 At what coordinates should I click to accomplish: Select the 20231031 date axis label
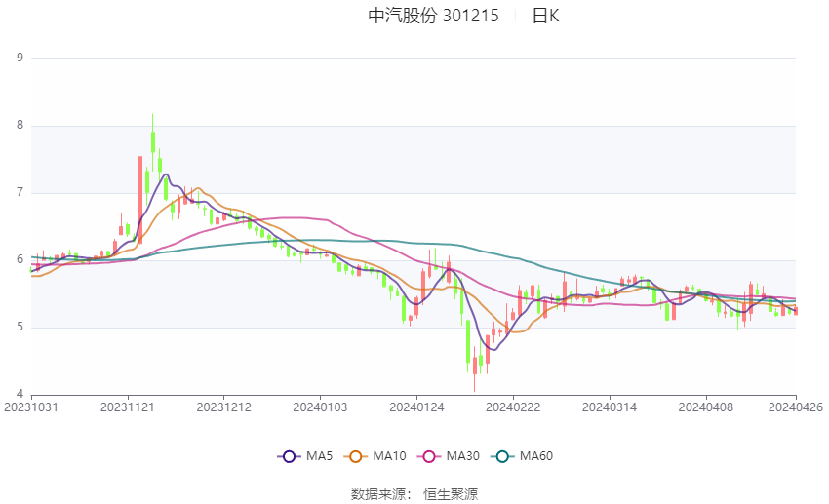pos(31,407)
